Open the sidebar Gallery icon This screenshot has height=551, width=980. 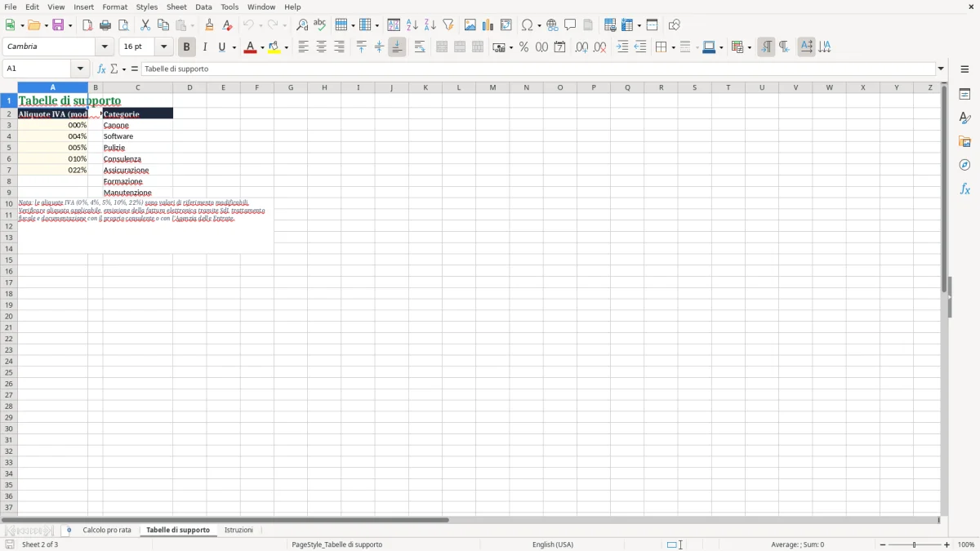click(x=964, y=141)
